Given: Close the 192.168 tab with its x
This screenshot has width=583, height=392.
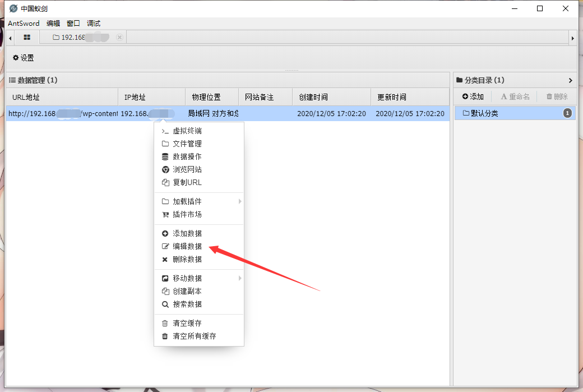Looking at the screenshot, I should (119, 37).
